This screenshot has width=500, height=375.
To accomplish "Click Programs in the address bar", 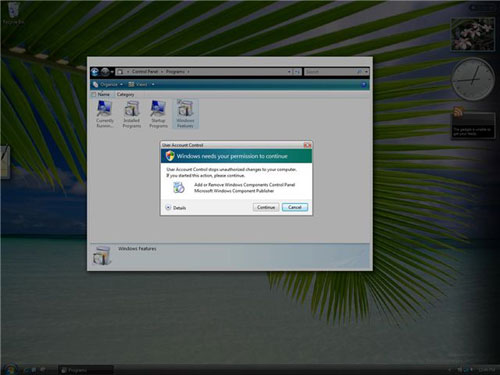I will 175,72.
